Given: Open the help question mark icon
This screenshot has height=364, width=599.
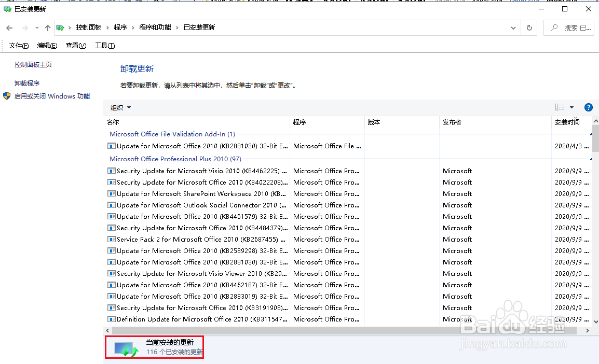Looking at the screenshot, I should [588, 107].
